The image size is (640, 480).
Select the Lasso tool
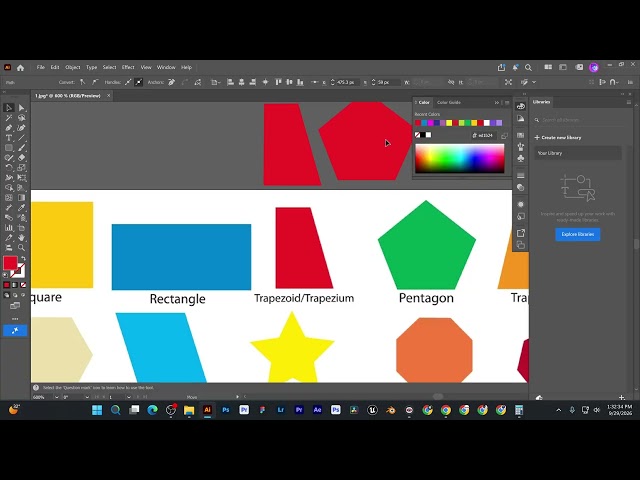(x=22, y=118)
